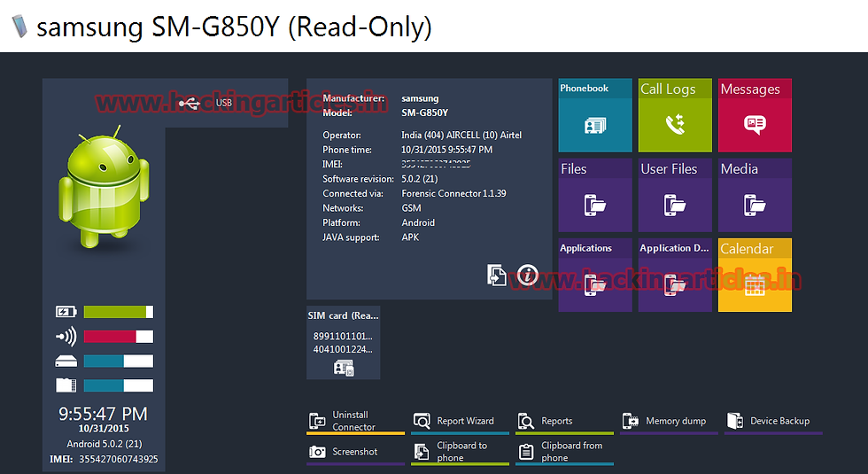
Task: Open the Applications tile
Action: pyautogui.click(x=595, y=275)
